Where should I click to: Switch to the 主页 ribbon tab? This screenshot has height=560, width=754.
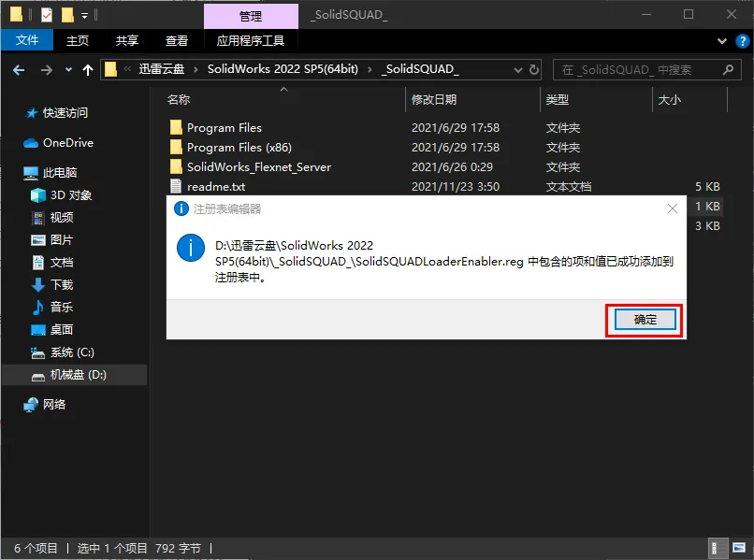pos(78,40)
